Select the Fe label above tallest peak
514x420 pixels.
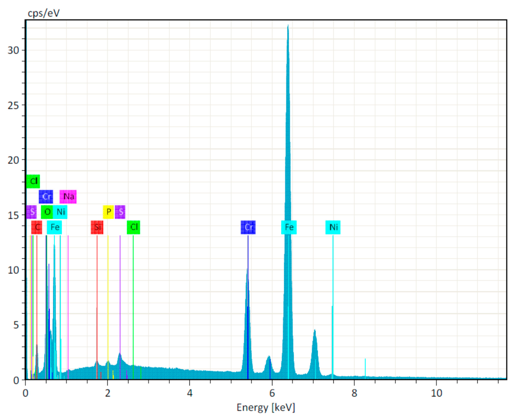[289, 227]
